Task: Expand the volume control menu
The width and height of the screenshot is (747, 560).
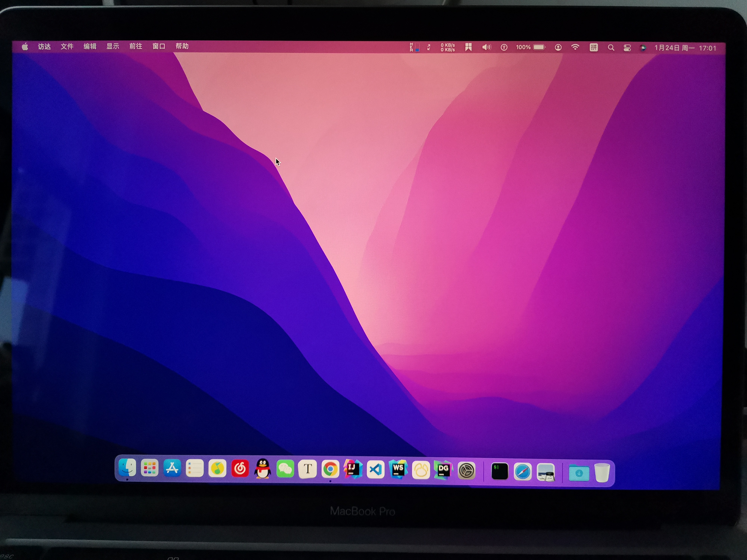Action: tap(486, 47)
